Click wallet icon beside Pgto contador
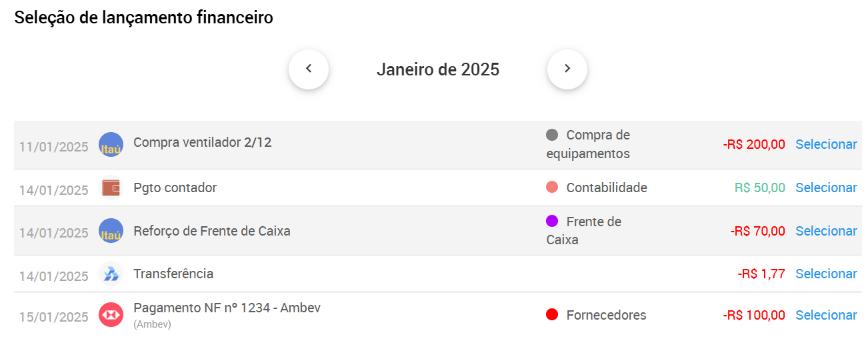This screenshot has height=351, width=868. click(x=111, y=188)
